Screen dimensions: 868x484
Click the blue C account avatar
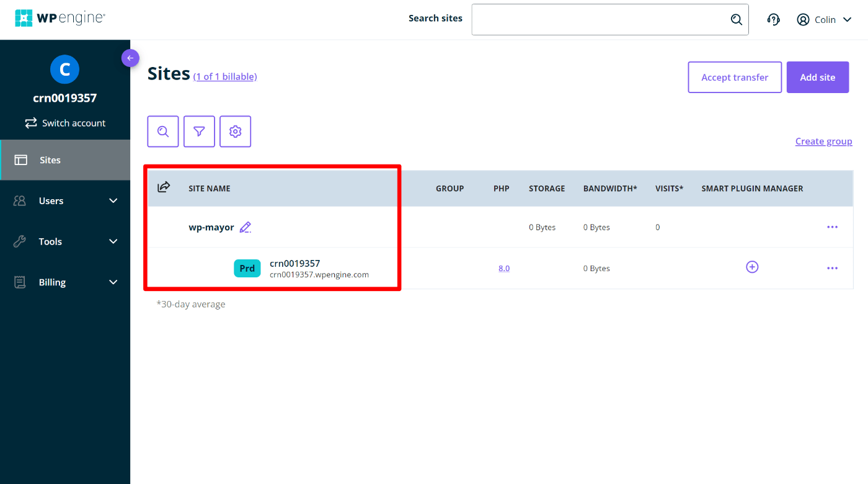64,69
